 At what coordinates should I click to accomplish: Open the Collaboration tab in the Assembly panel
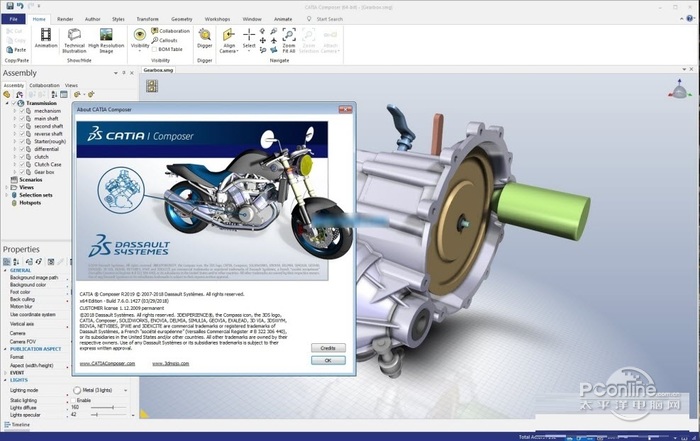coord(43,86)
